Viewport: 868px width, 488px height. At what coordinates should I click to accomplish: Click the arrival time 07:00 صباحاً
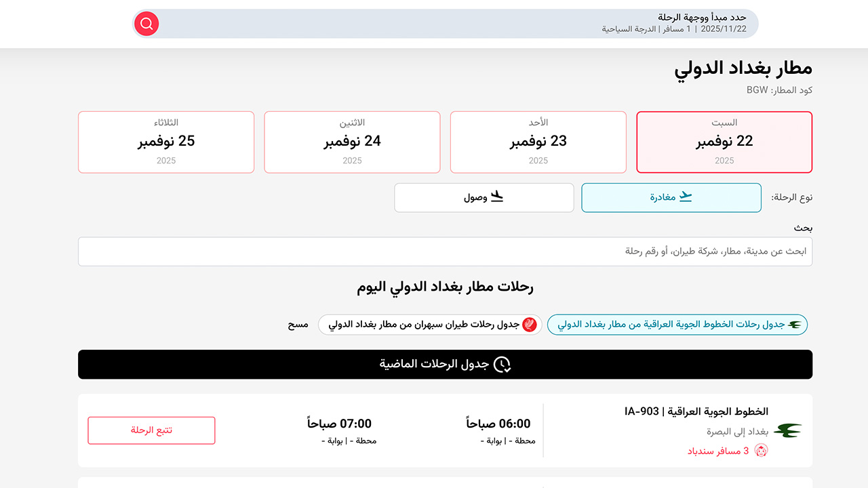point(339,424)
